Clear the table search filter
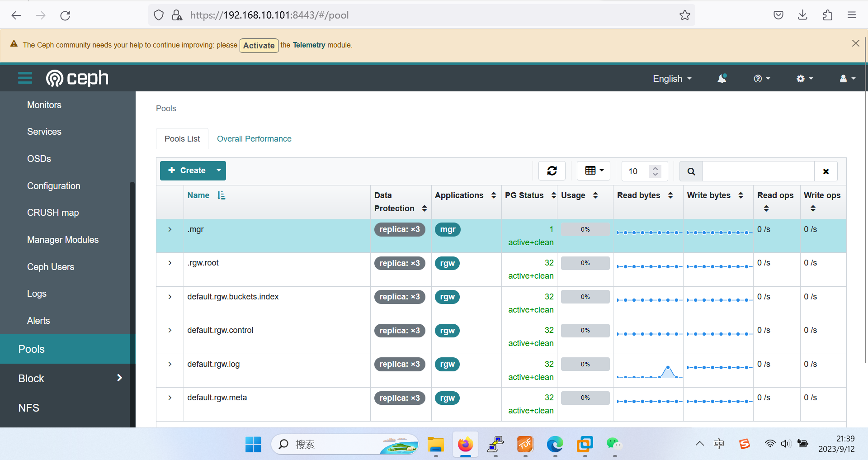The height and width of the screenshot is (460, 868). point(826,171)
